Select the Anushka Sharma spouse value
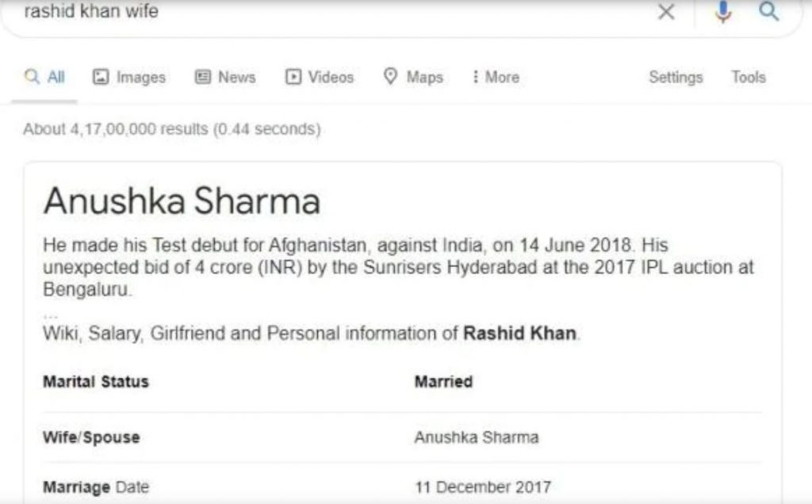This screenshot has height=504, width=812. click(x=477, y=437)
